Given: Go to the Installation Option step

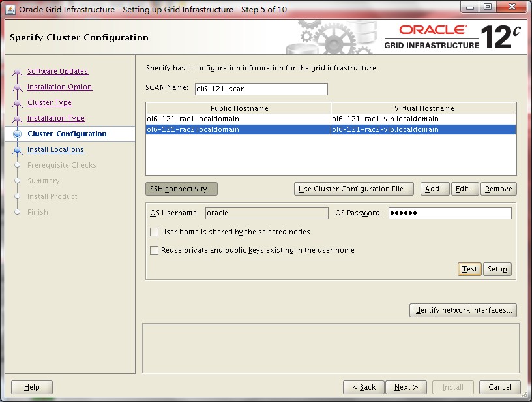Looking at the screenshot, I should 59,87.
